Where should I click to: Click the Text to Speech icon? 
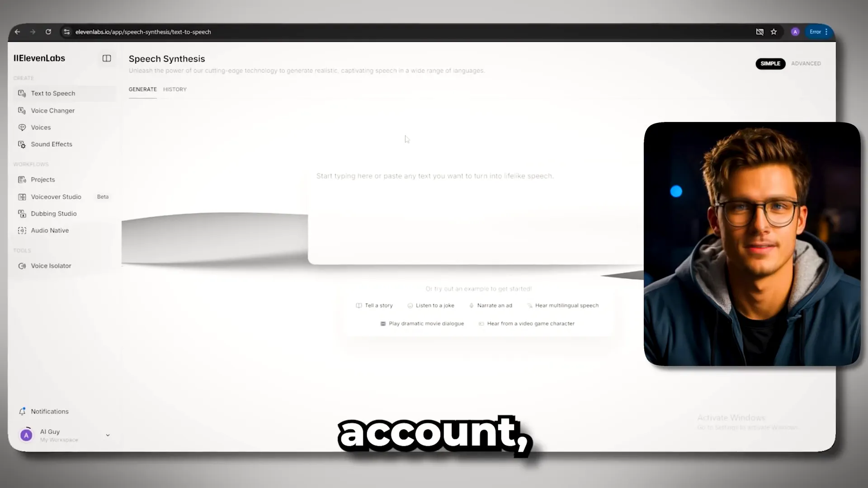click(21, 93)
